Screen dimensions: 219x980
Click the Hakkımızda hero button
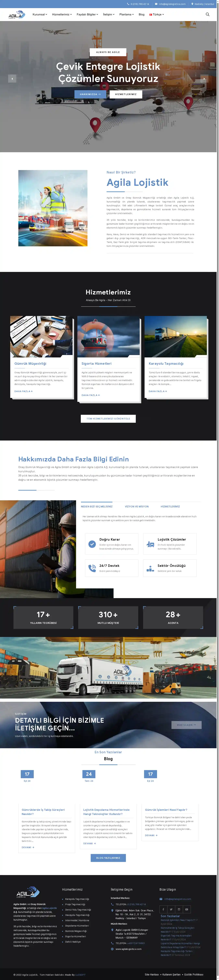click(90, 94)
